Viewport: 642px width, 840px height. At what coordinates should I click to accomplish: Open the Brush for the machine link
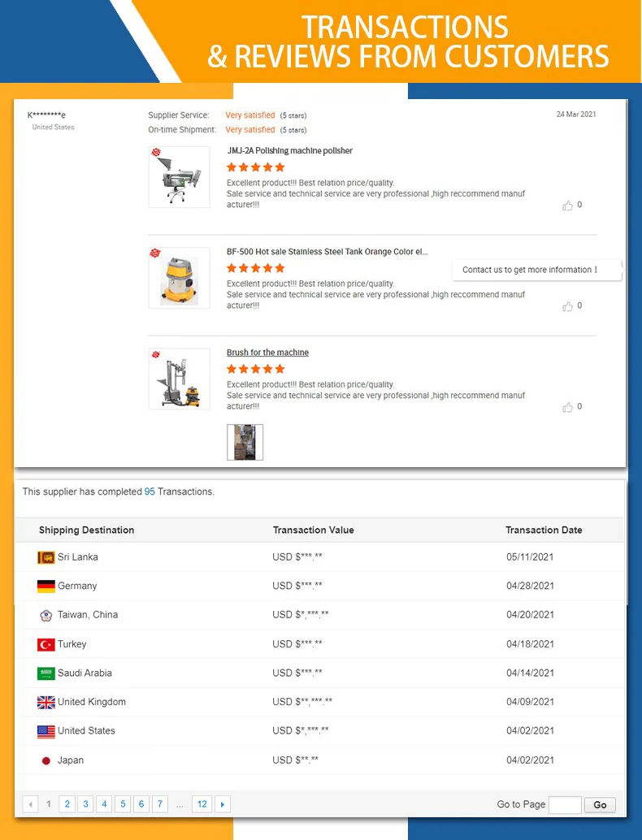267,353
